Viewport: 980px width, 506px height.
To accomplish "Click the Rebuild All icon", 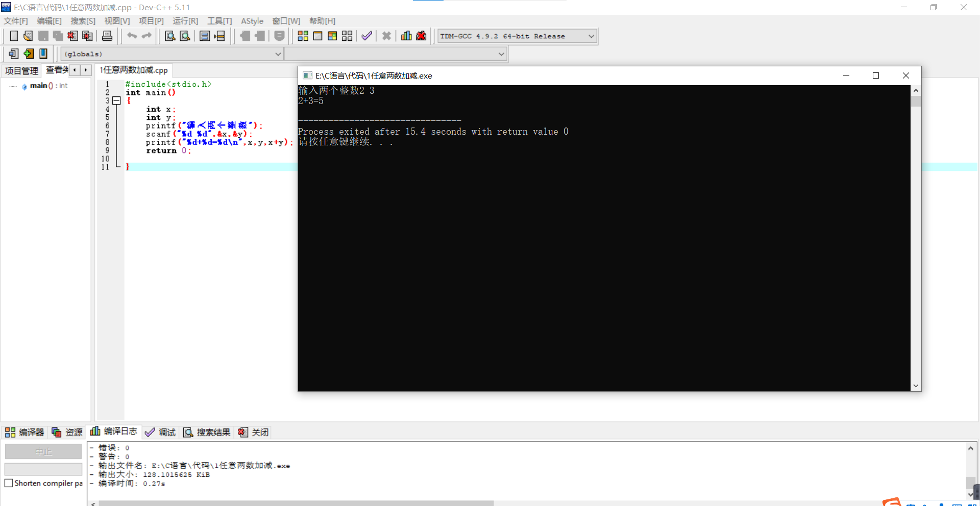I will (347, 36).
